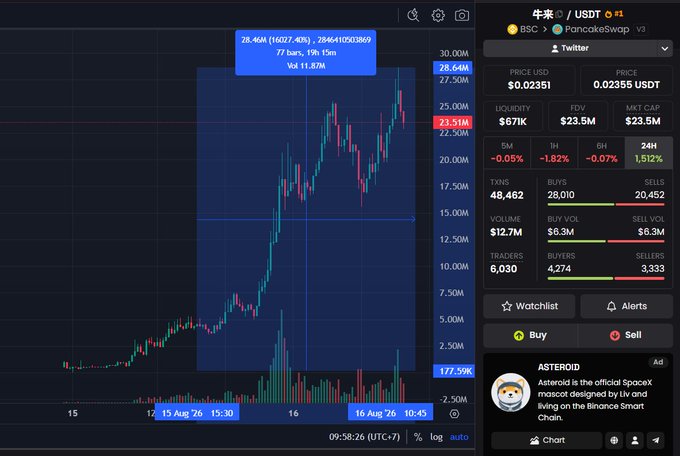Click the BUYERS value 4,274

tap(559, 269)
